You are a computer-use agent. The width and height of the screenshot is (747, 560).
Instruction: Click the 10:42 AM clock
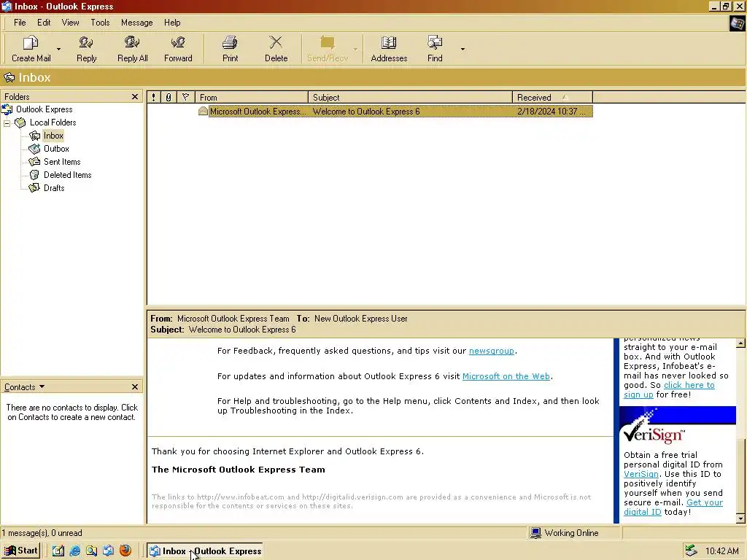[721, 551]
